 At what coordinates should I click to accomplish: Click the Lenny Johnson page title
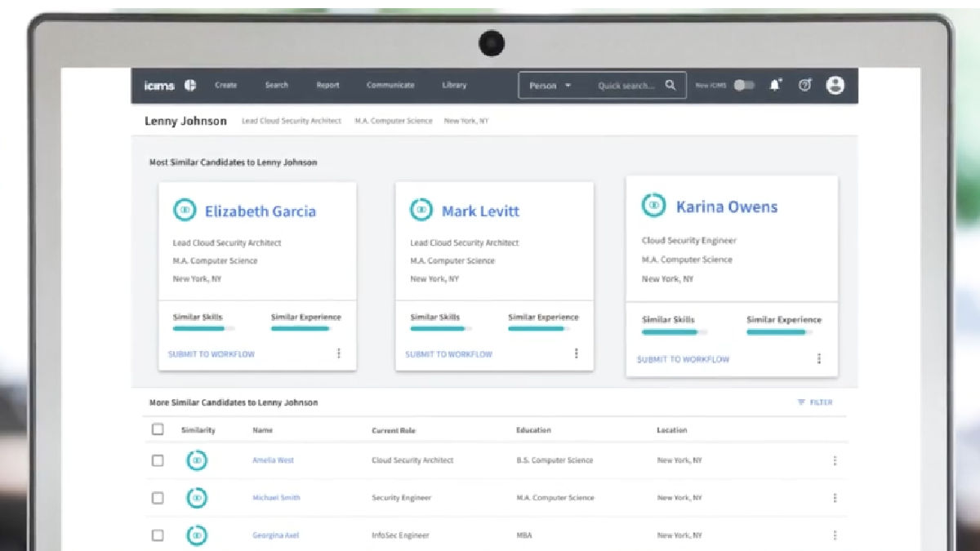[185, 121]
